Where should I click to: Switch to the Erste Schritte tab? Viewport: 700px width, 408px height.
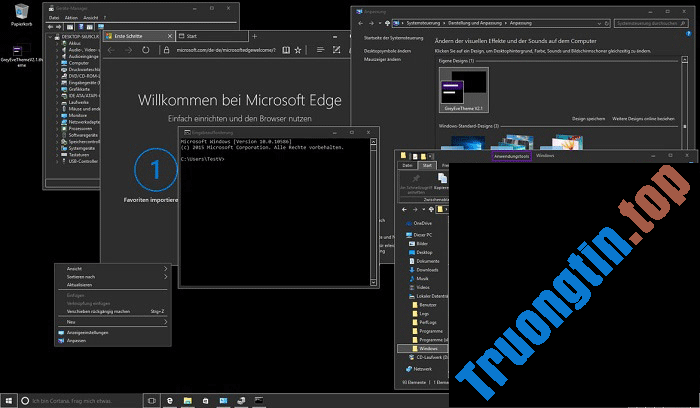point(134,35)
